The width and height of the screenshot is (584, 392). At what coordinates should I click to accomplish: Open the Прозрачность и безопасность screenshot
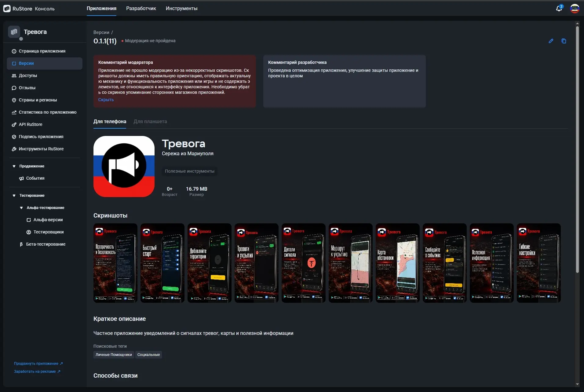(x=115, y=263)
